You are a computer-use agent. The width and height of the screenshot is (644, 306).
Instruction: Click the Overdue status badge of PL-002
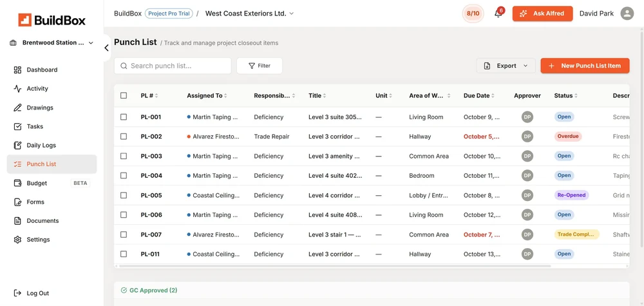[x=567, y=137]
